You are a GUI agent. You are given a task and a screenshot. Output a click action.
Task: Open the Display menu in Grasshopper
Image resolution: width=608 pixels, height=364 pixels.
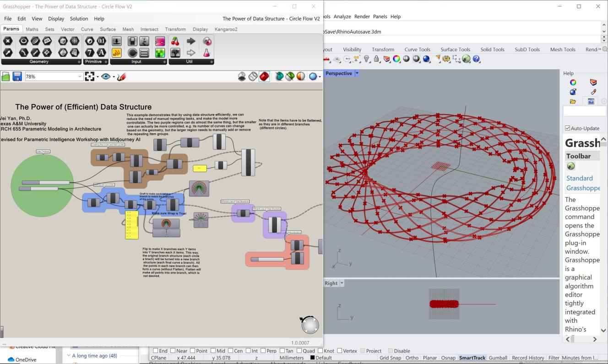(56, 19)
